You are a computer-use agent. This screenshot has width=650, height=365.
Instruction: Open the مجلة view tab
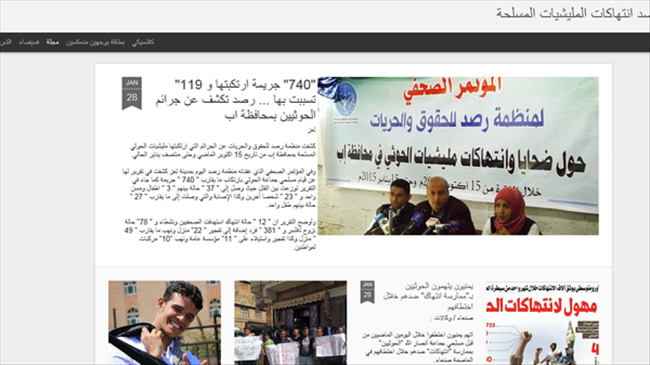(x=53, y=42)
